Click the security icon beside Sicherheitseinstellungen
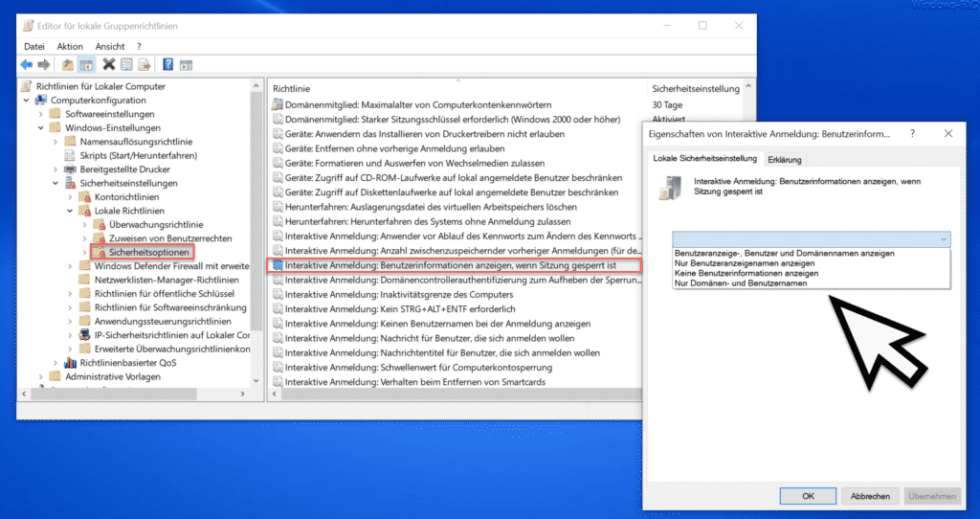The image size is (980, 519). pyautogui.click(x=70, y=183)
